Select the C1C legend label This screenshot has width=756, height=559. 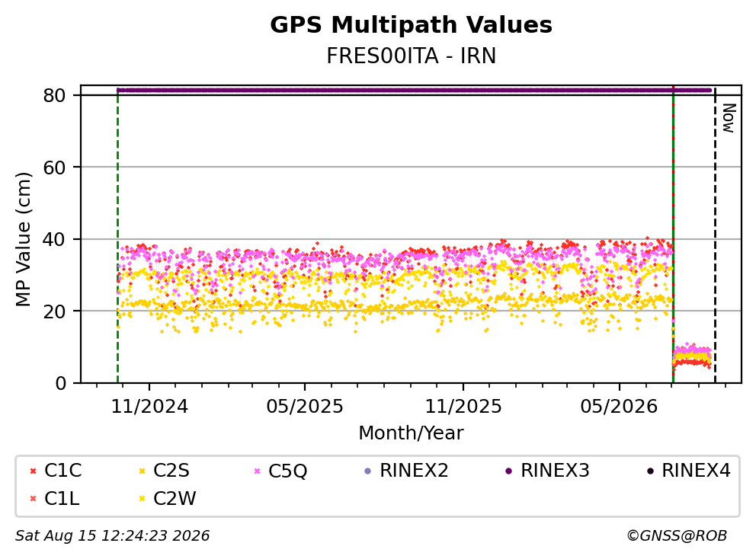[62, 471]
